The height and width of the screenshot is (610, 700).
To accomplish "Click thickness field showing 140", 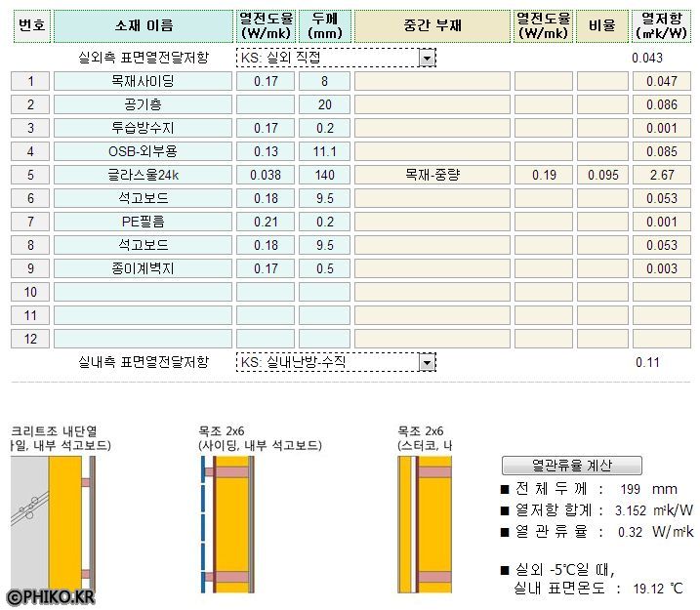I will tap(324, 175).
